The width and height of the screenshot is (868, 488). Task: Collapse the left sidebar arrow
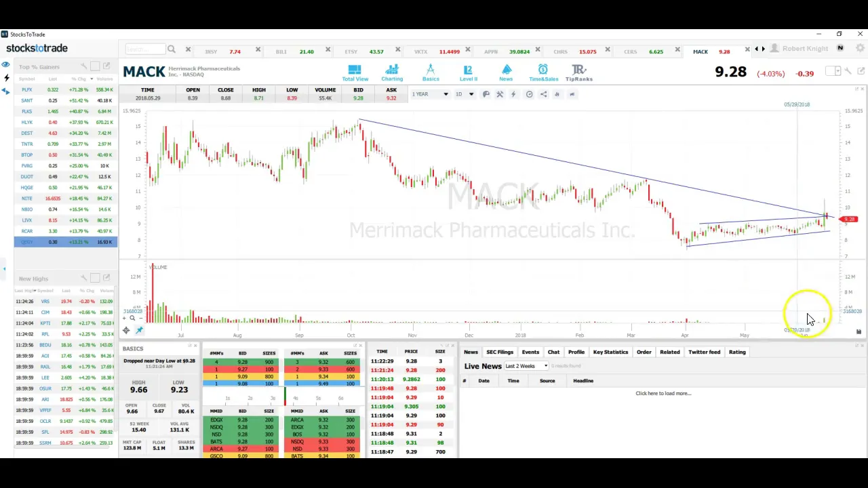[4, 269]
